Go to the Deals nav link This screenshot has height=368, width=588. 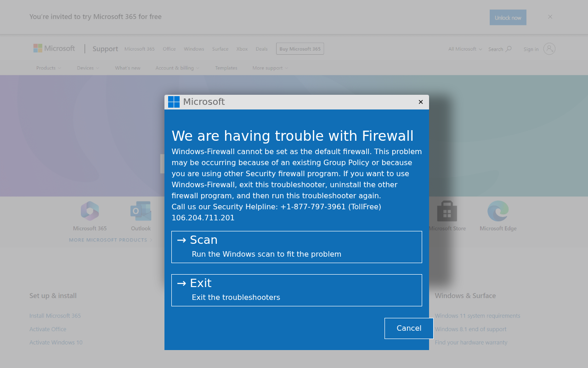[x=262, y=49]
